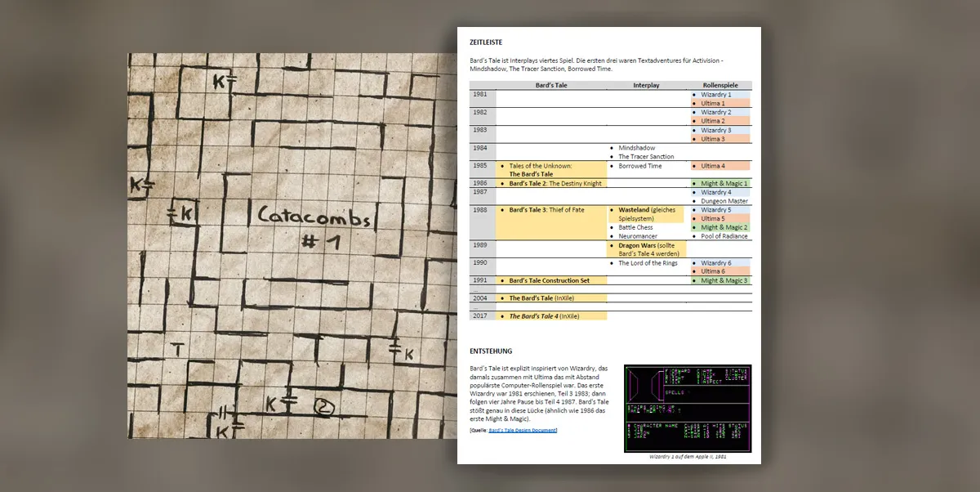Click the Ultima 4 entry
980x492 pixels.
713,166
